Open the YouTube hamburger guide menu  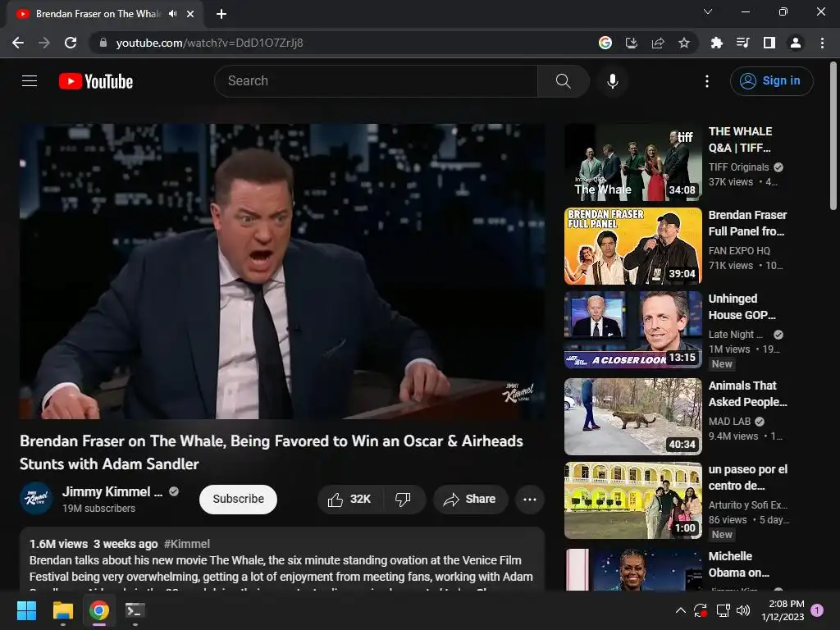(30, 81)
